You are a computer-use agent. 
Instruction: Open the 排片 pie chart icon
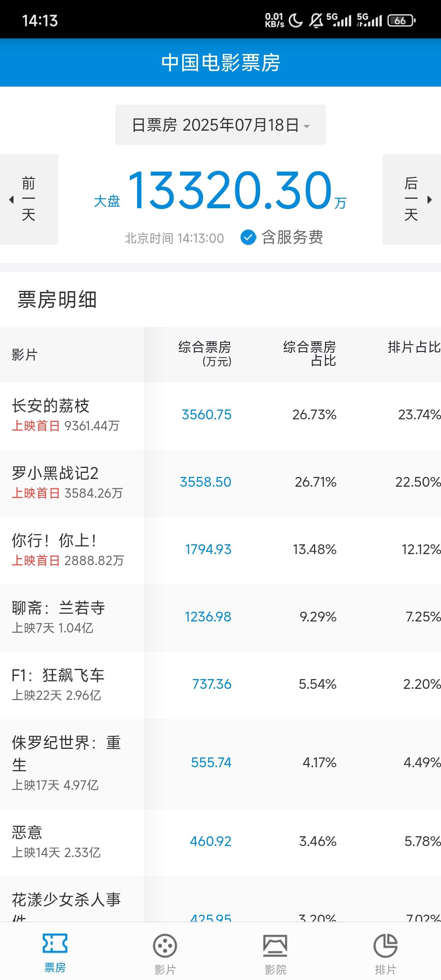(385, 946)
